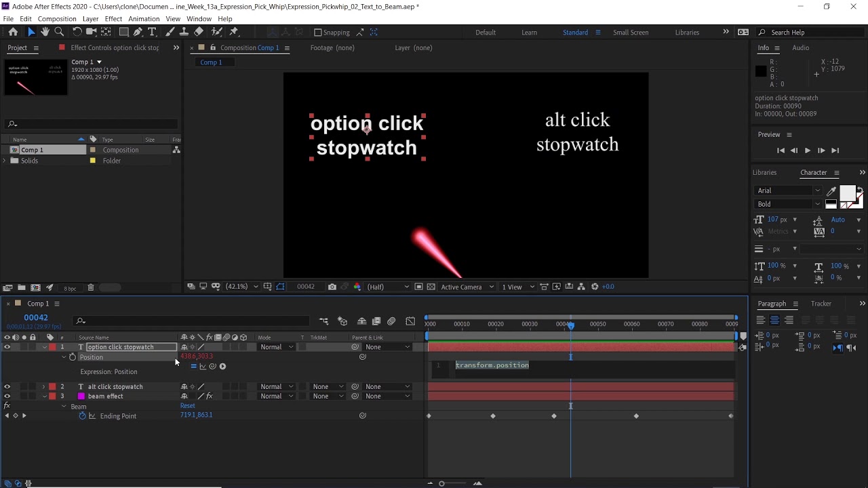The height and width of the screenshot is (488, 868).
Task: Click the take snapshot camera icon
Action: (x=332, y=287)
